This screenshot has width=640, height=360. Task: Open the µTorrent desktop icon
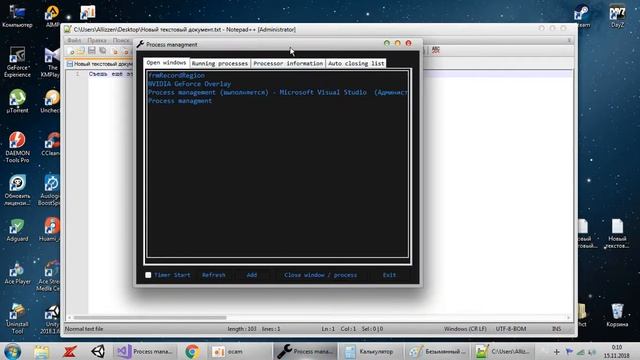point(17,101)
